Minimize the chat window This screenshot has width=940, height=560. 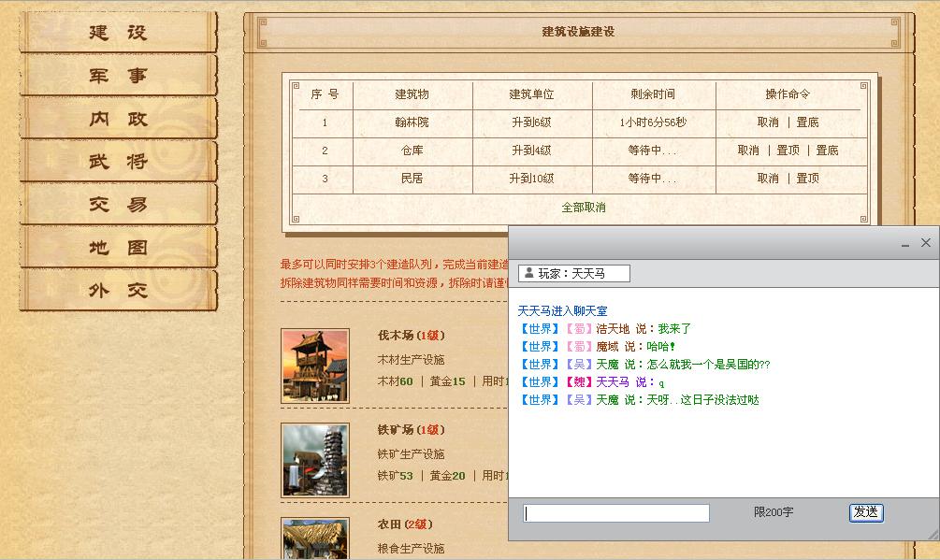tap(905, 243)
